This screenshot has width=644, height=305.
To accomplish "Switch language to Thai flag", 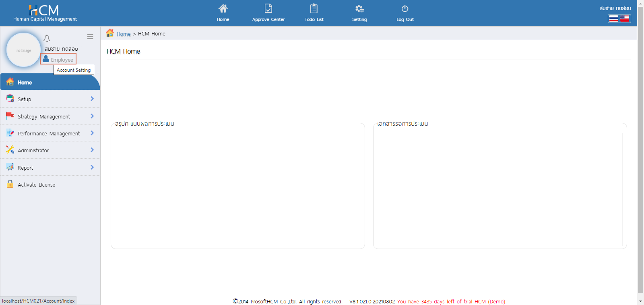I will 613,19.
